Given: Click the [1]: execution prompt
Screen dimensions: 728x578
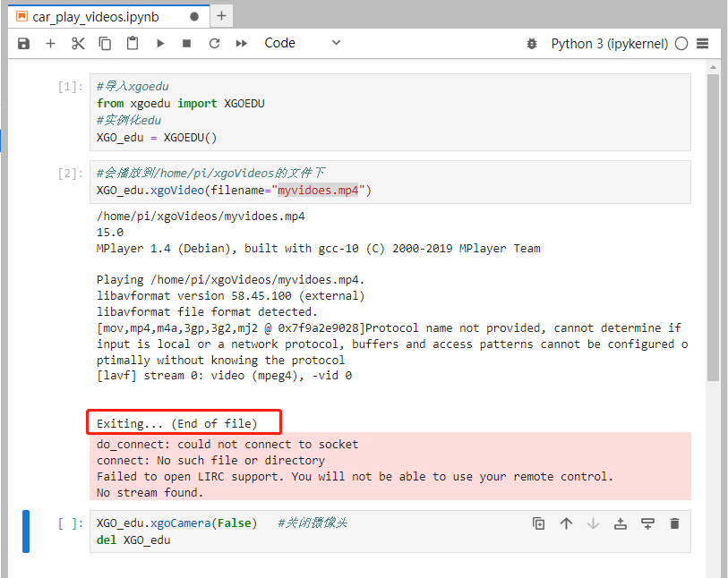Looking at the screenshot, I should (71, 87).
